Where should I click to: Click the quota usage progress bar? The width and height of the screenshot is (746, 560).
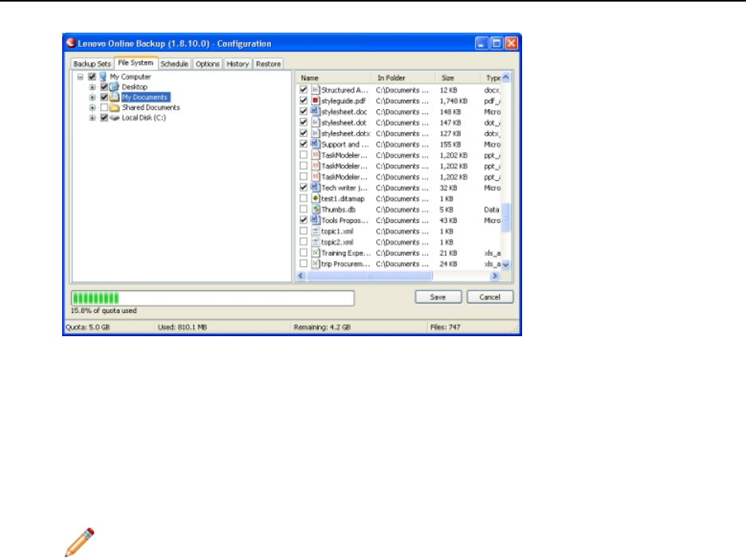tap(213, 298)
